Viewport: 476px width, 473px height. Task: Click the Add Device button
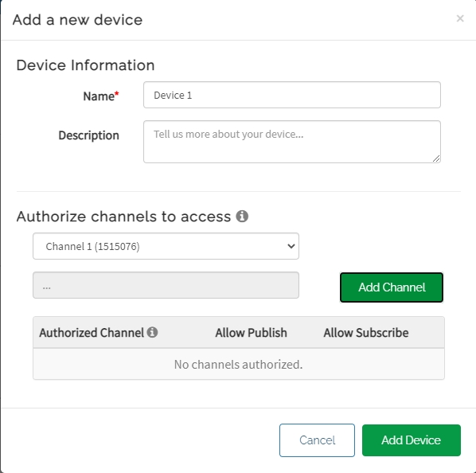pyautogui.click(x=412, y=440)
